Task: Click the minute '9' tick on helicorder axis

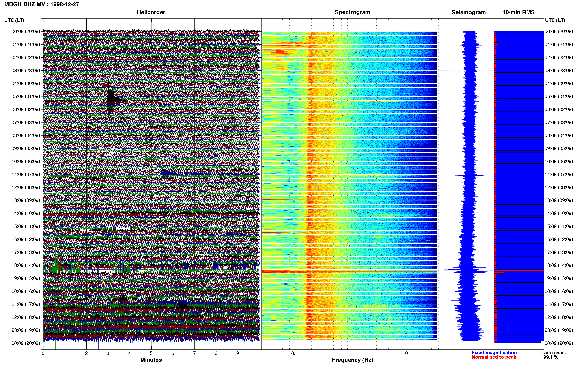Action: (238, 353)
